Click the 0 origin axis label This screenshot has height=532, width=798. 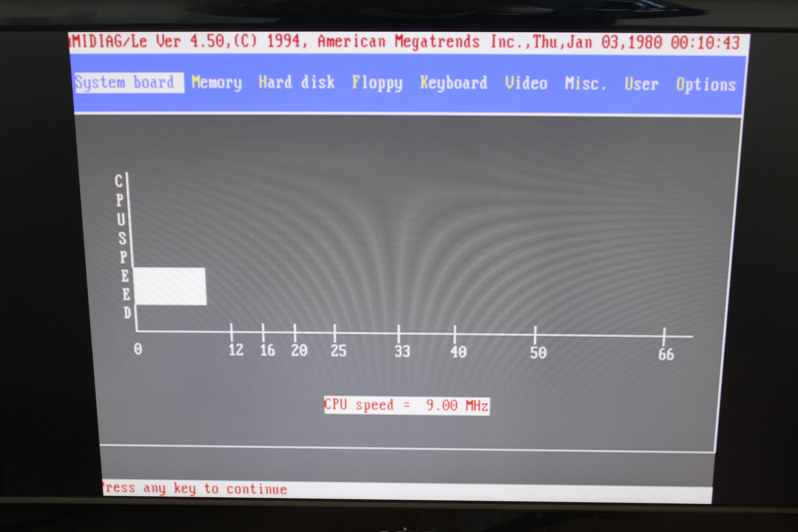[x=138, y=349]
